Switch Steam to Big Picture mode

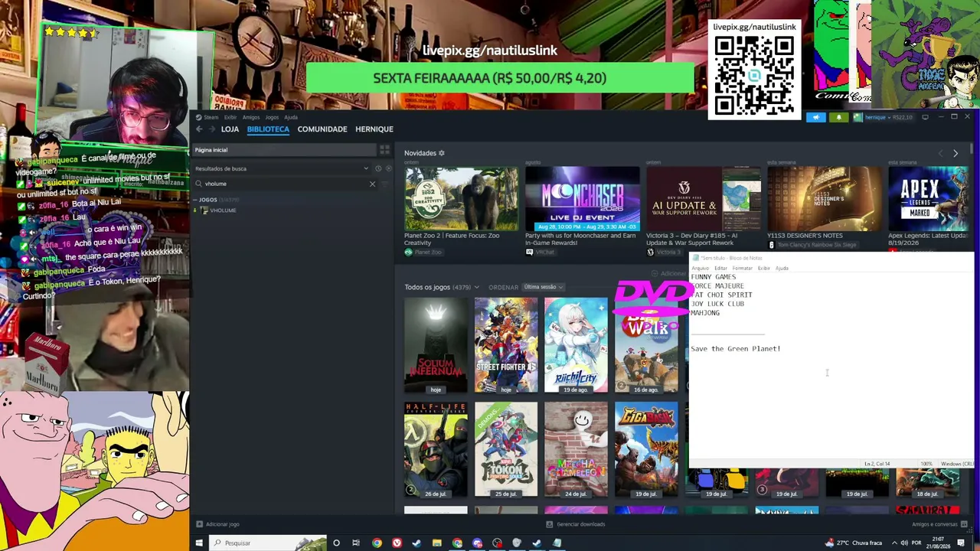point(925,117)
